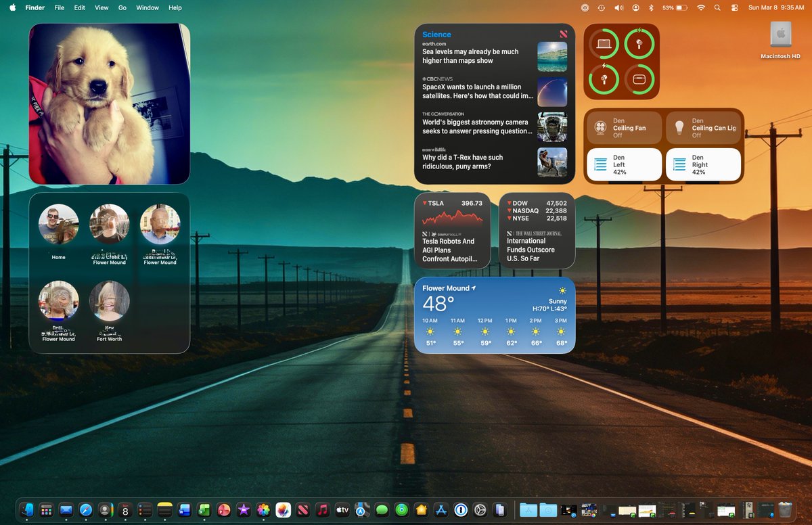Open the Messages app in Dock
The width and height of the screenshot is (812, 525).
click(x=382, y=510)
